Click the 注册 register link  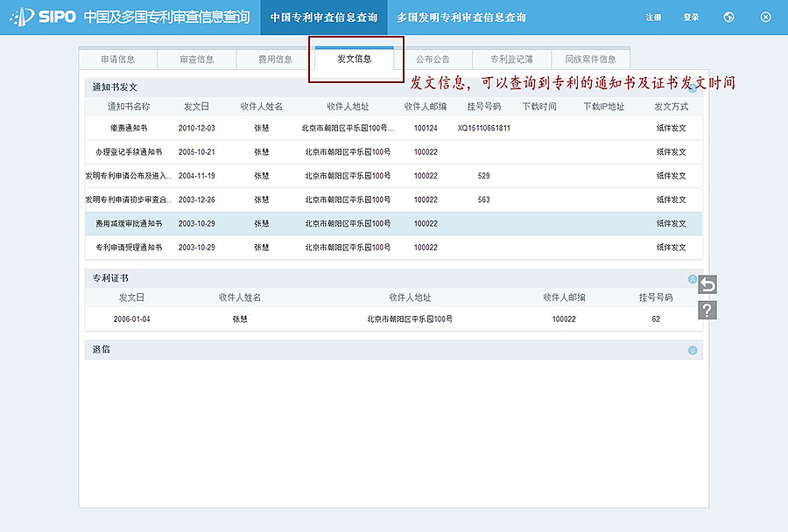pyautogui.click(x=653, y=17)
